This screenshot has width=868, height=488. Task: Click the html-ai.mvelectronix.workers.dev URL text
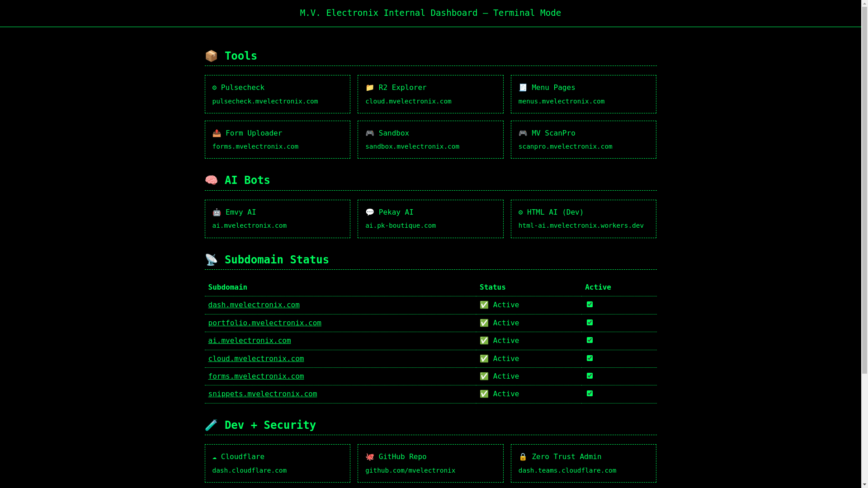[581, 225]
